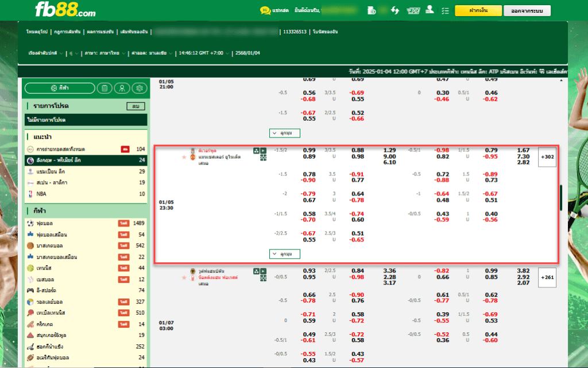Click the football icon in sports list
588x368 pixels.
pos(30,223)
